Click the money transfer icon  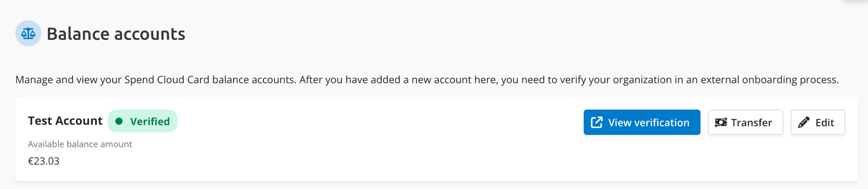[721, 122]
